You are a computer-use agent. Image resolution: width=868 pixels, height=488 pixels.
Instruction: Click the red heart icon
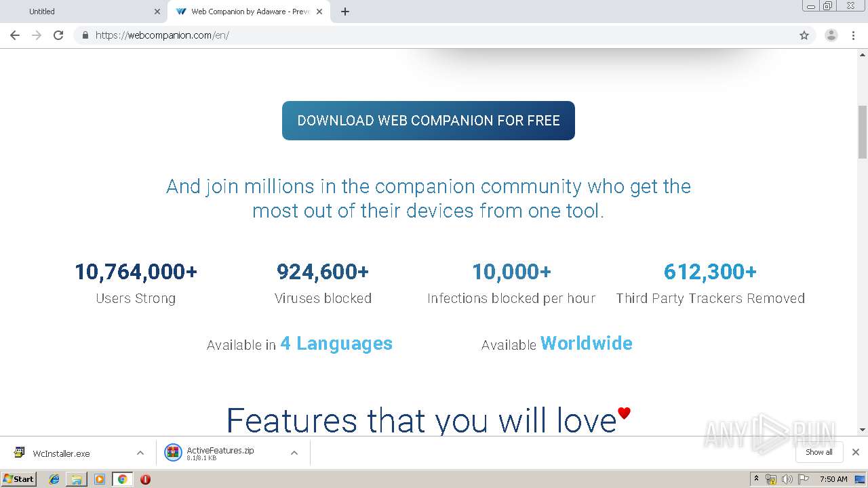(x=625, y=413)
